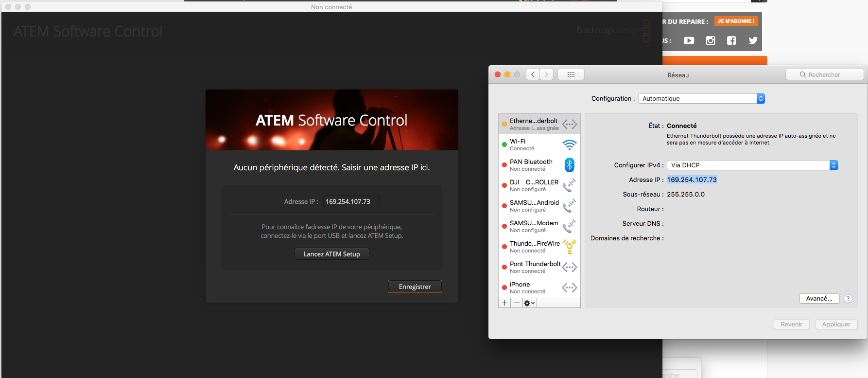
Task: Select PAN Bluetooth service in list
Action: (539, 165)
